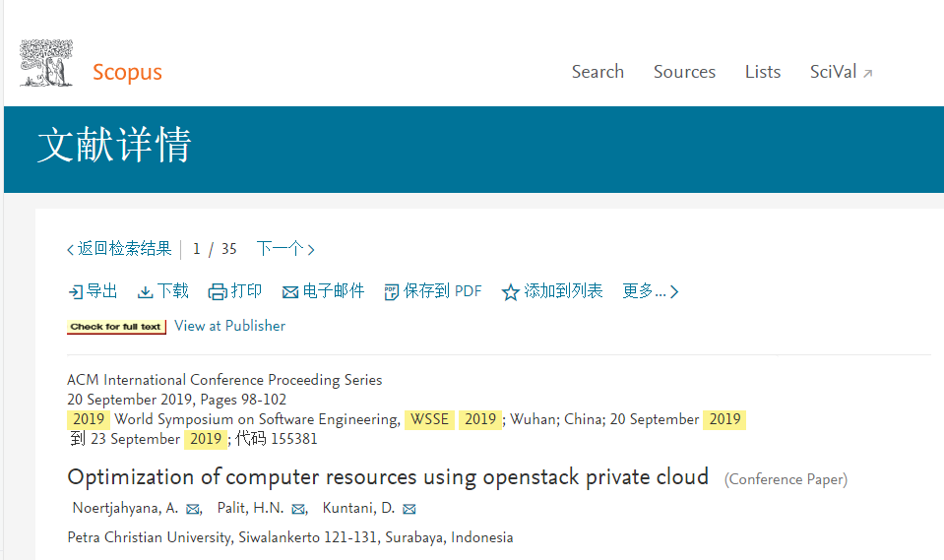Click 添加到列表 add to list label
Viewport: 944px width, 560px height.
coord(563,291)
